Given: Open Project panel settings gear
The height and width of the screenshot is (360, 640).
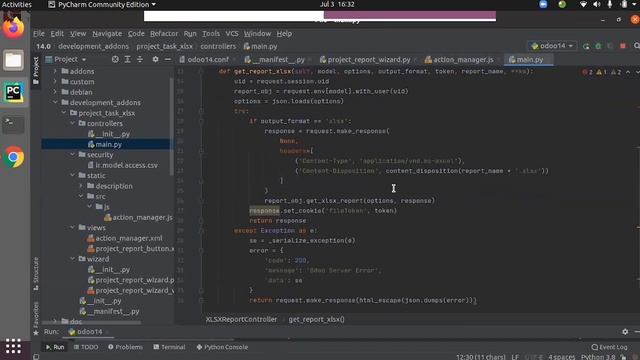Looking at the screenshot, I should click(x=155, y=60).
